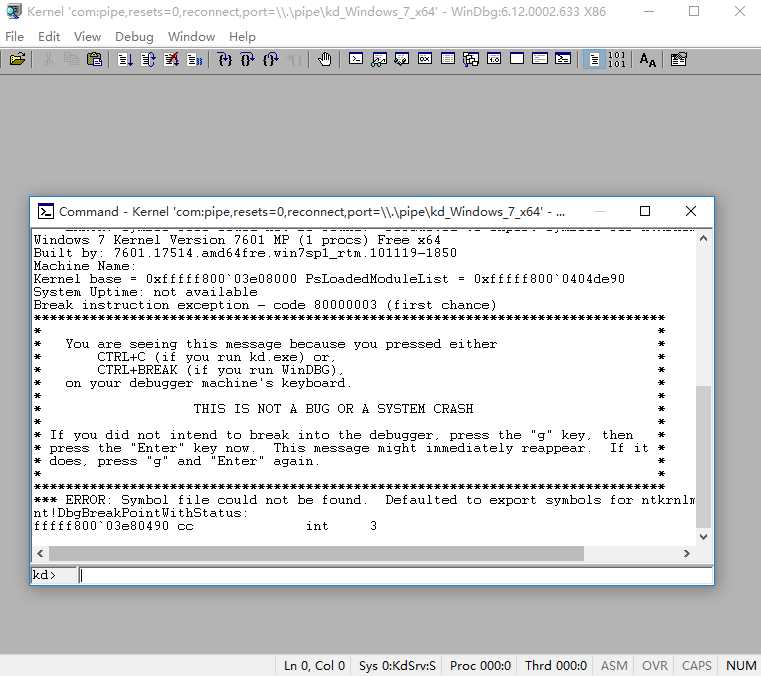Click the 'Break instruction exception' line
The height and width of the screenshot is (676, 761).
(x=265, y=305)
